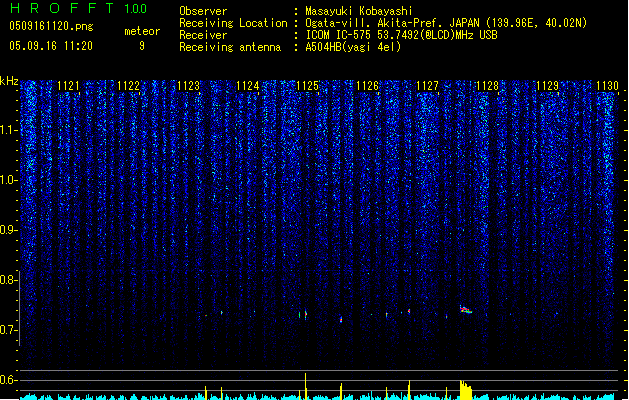Click the 1.1 kHz axis label
This screenshot has width=629, height=400.
tap(8, 130)
